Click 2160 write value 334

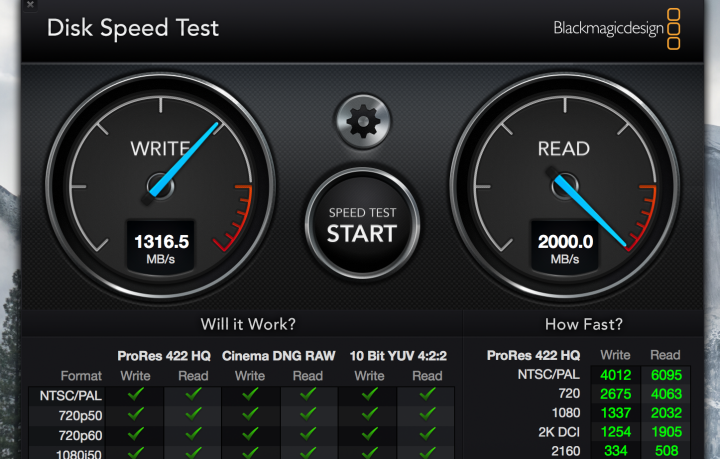click(616, 451)
